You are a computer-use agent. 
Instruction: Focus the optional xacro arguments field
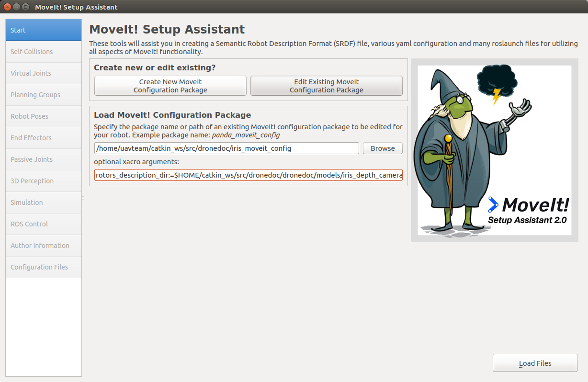tap(249, 175)
